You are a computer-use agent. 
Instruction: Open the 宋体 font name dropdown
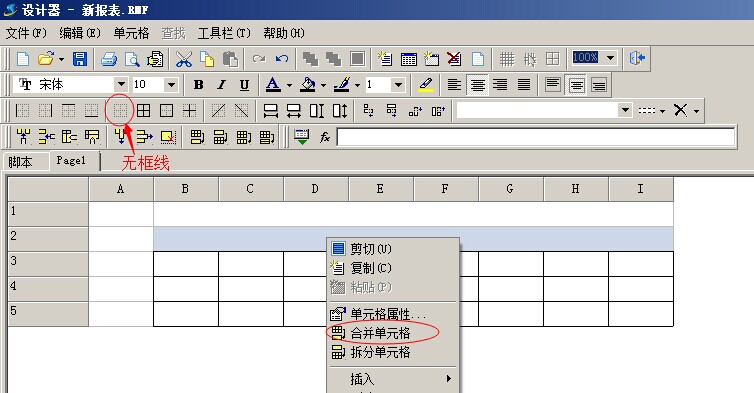[121, 85]
